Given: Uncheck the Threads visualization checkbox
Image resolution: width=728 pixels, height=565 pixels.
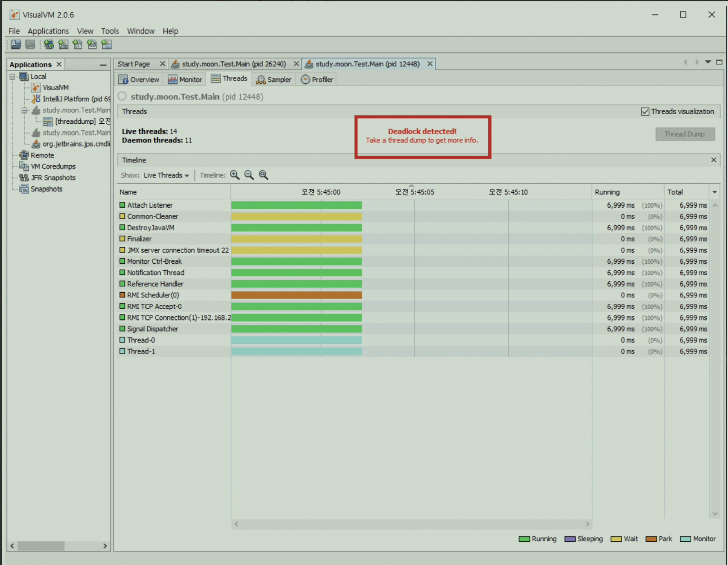Looking at the screenshot, I should pos(645,111).
